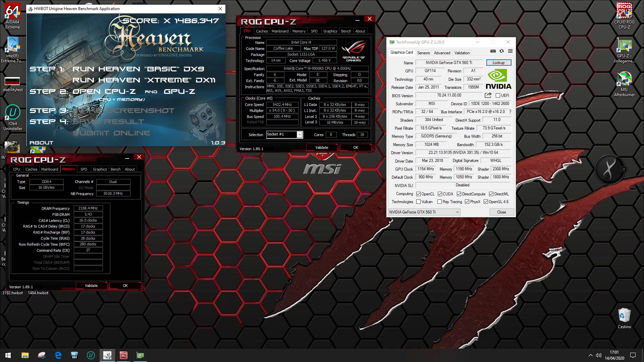Open notification center icon
The height and width of the screenshot is (362, 644).
point(633,355)
